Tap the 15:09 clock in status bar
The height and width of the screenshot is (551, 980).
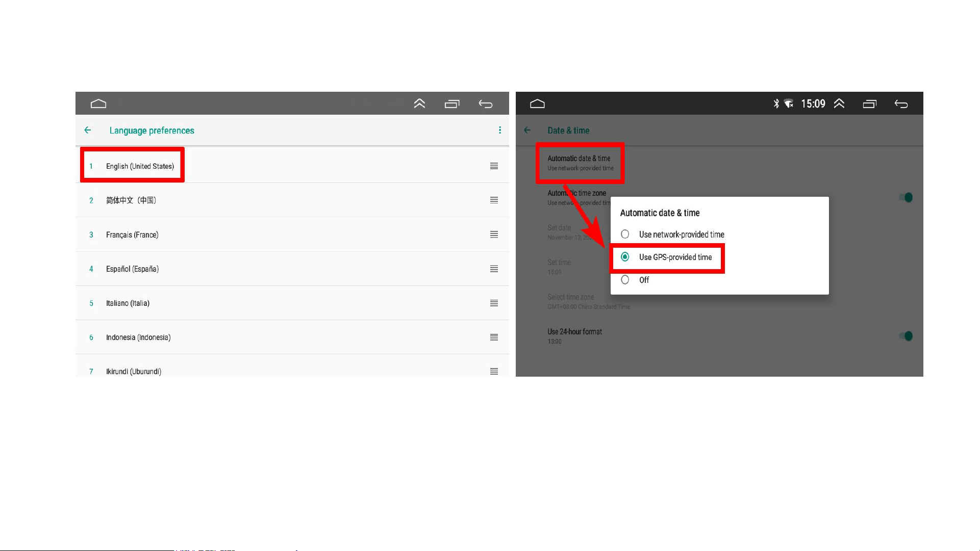point(813,104)
